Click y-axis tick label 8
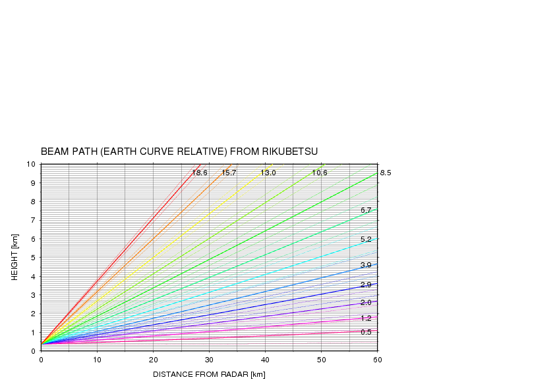Image resolution: width=555 pixels, height=392 pixels. pyautogui.click(x=33, y=202)
